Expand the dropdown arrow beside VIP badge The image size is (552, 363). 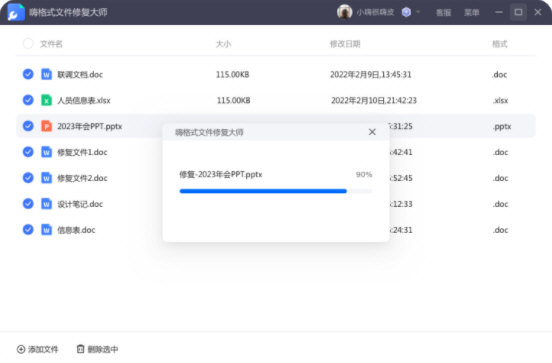pos(418,12)
